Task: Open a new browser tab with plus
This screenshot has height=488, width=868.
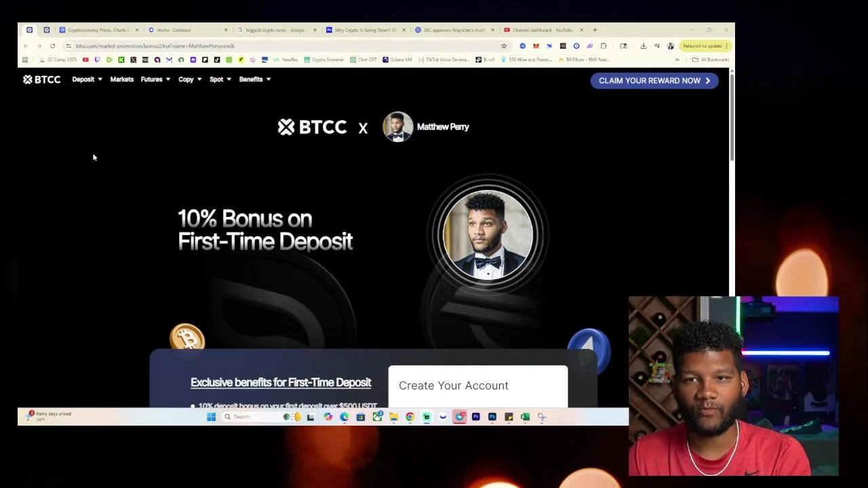Action: (595, 30)
